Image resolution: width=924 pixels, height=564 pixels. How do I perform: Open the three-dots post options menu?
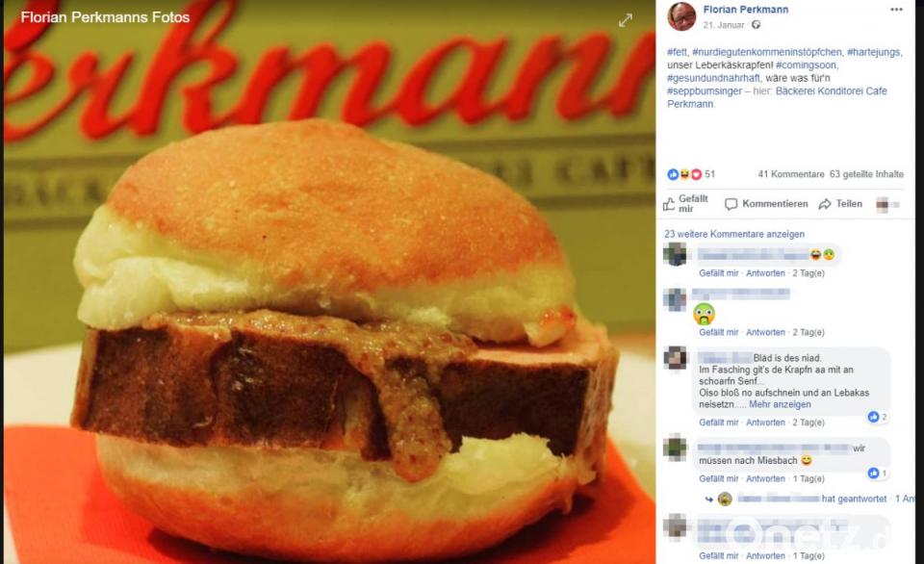(x=896, y=10)
